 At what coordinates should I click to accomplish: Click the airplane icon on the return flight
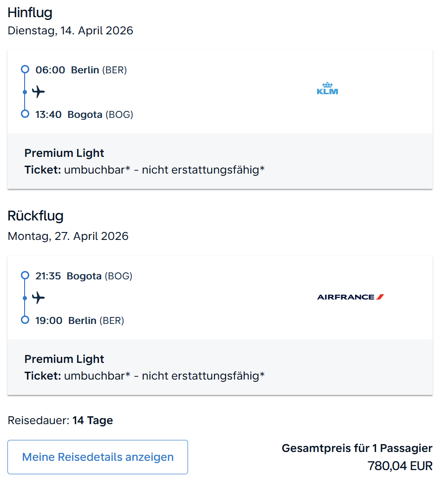[x=39, y=297]
